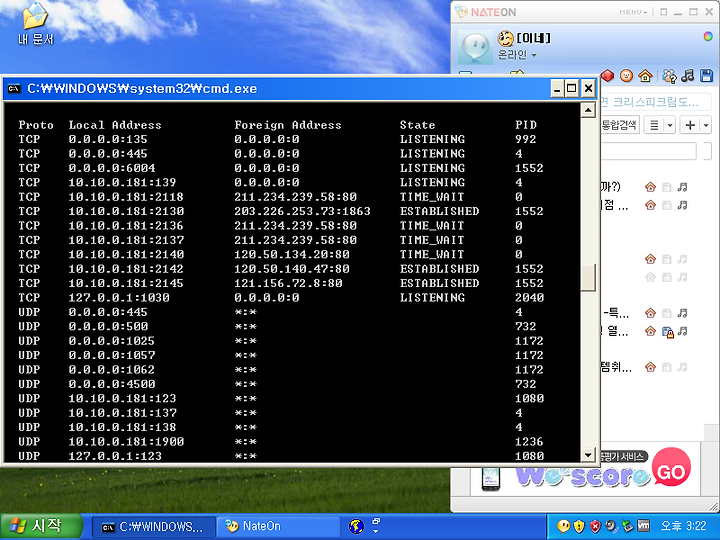The width and height of the screenshot is (720, 540).
Task: Click music note icon on the 점 ... row
Action: pyautogui.click(x=683, y=205)
